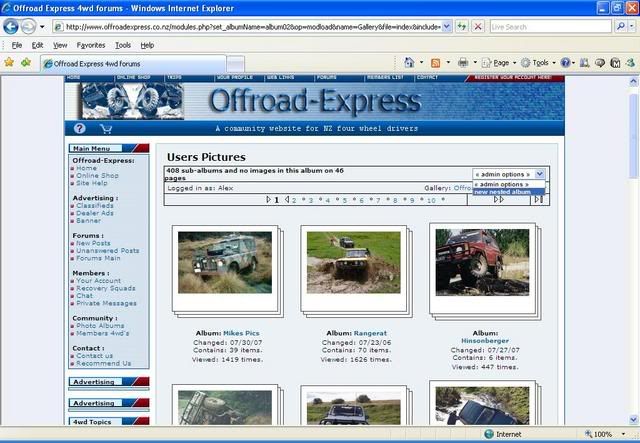Open the recent pages dropdown arrow
The width and height of the screenshot is (640, 443).
[x=42, y=27]
